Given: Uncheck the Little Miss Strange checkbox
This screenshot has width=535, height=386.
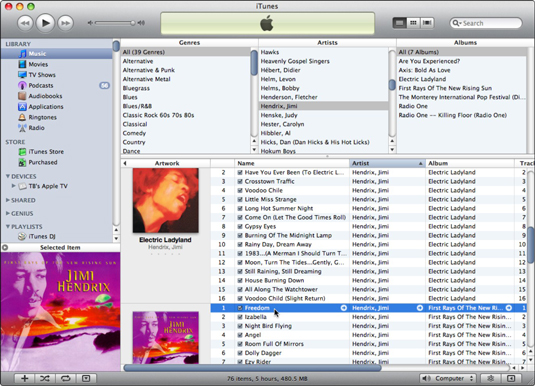Looking at the screenshot, I should coord(240,199).
